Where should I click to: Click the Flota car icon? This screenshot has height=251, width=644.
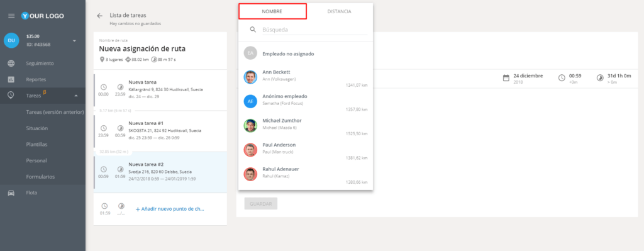pos(11,192)
